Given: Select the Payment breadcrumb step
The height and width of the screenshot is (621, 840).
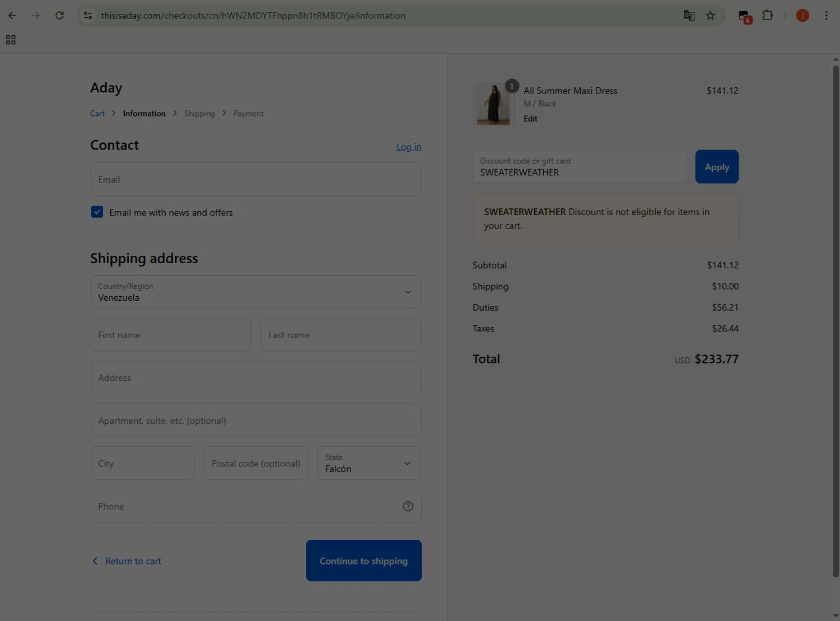Looking at the screenshot, I should pyautogui.click(x=249, y=114).
